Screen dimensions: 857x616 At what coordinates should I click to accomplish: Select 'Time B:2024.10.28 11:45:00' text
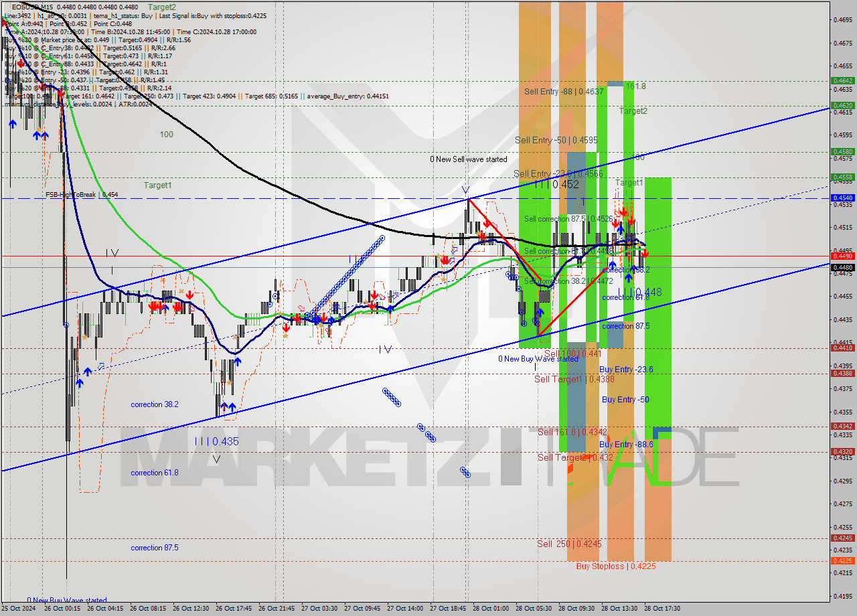pyautogui.click(x=132, y=31)
